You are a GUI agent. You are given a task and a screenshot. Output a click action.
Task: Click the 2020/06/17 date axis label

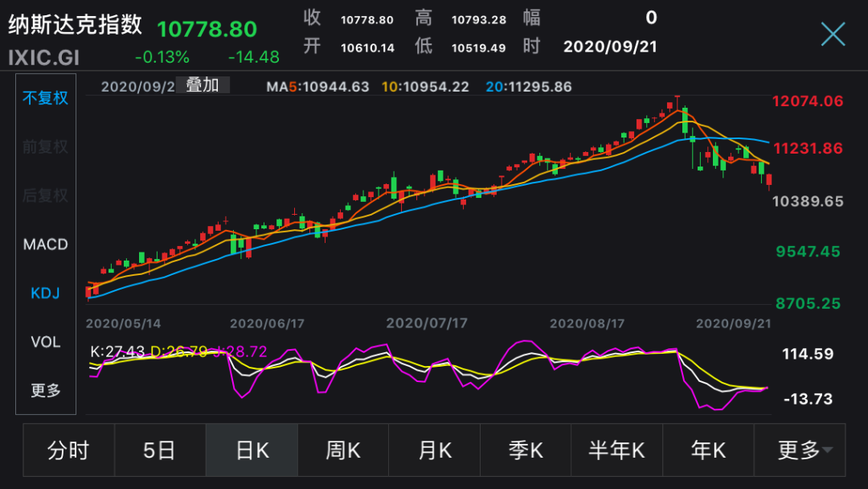(268, 323)
